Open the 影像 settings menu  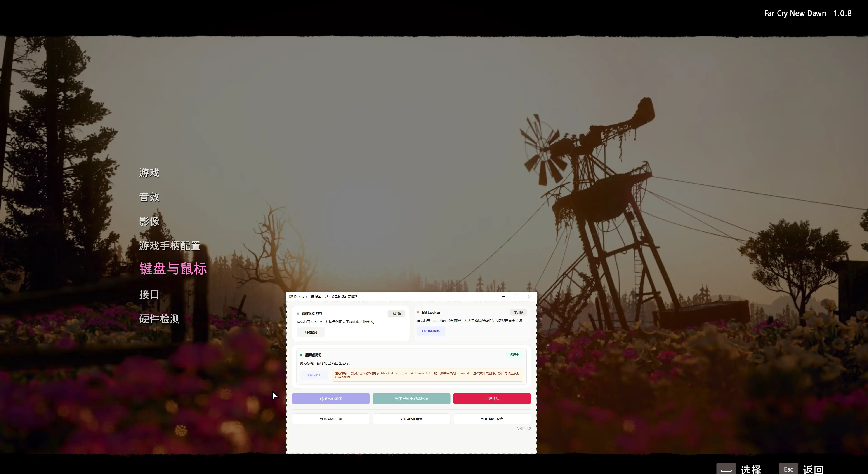pos(149,221)
